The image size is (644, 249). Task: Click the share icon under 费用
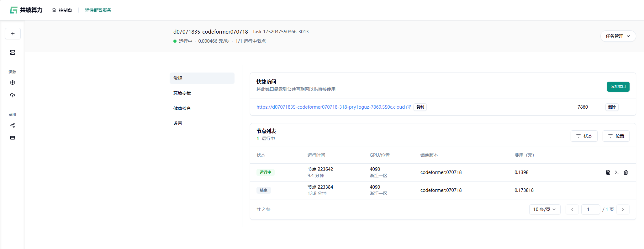pyautogui.click(x=13, y=125)
